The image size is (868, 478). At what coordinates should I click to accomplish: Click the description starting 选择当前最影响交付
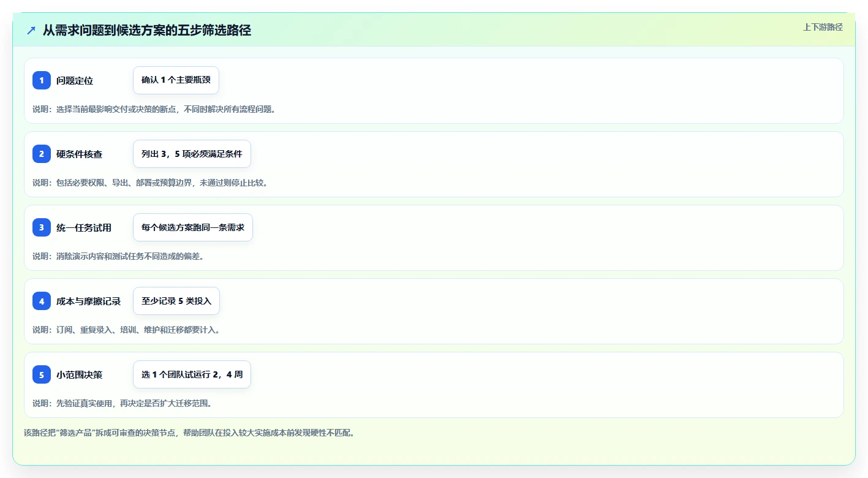[x=154, y=109]
